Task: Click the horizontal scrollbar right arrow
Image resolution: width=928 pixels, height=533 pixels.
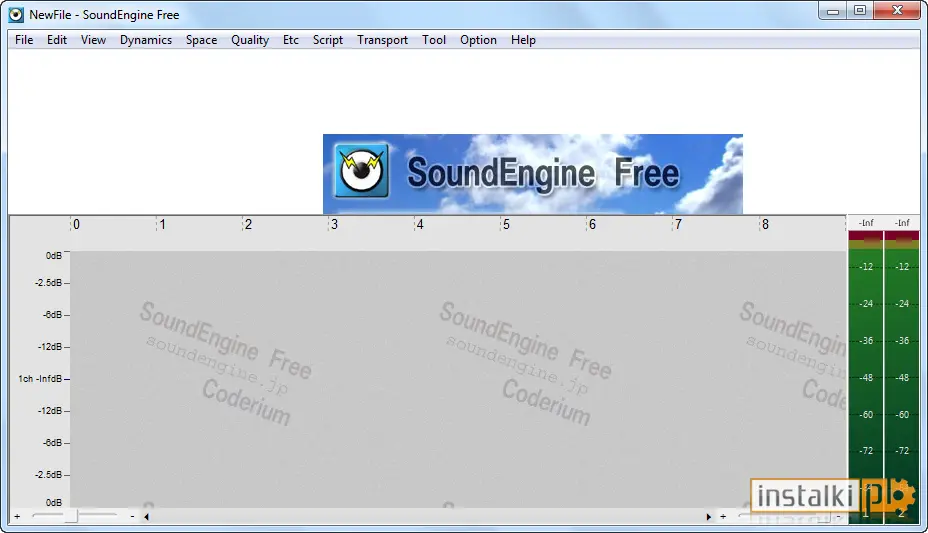Action: 708,516
